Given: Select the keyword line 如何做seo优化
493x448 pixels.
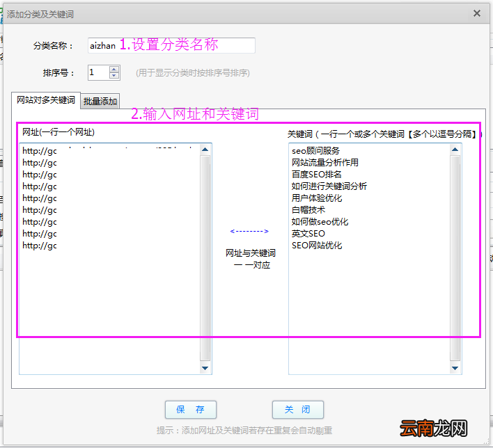Looking at the screenshot, I should coord(320,222).
